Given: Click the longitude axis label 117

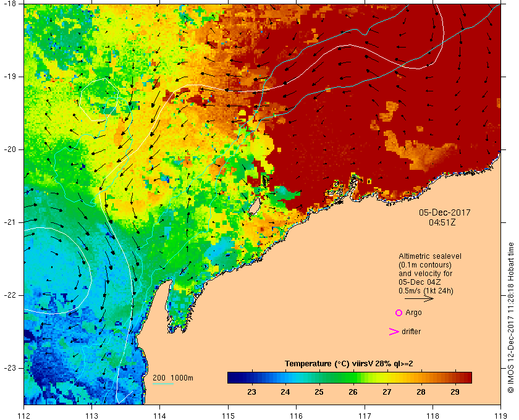Looking at the screenshot, I should coord(365,415).
